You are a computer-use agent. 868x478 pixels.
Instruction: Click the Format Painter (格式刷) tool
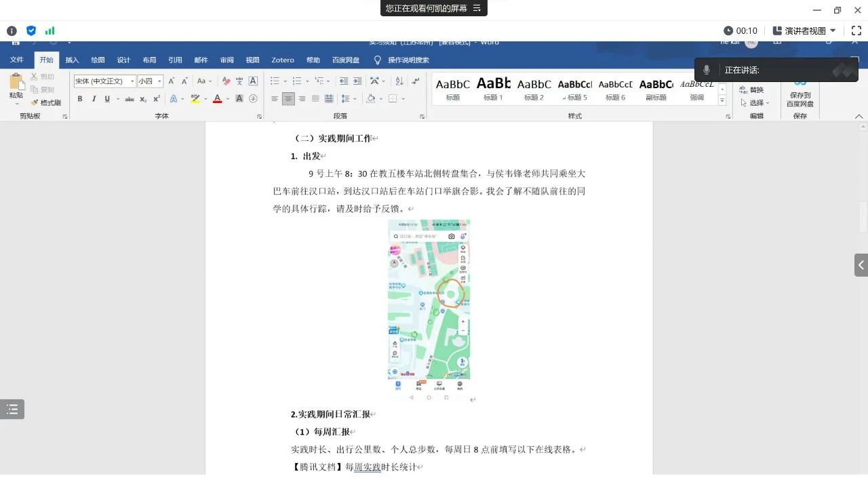pos(45,103)
